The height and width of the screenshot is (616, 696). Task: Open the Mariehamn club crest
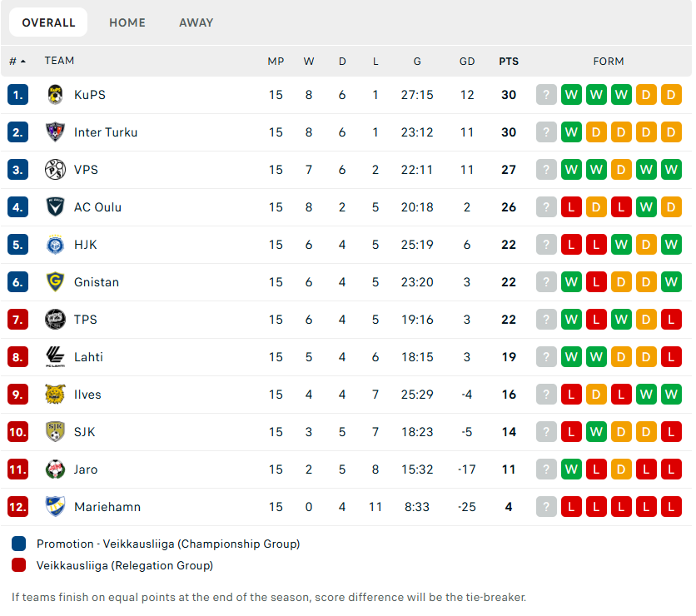pos(55,506)
